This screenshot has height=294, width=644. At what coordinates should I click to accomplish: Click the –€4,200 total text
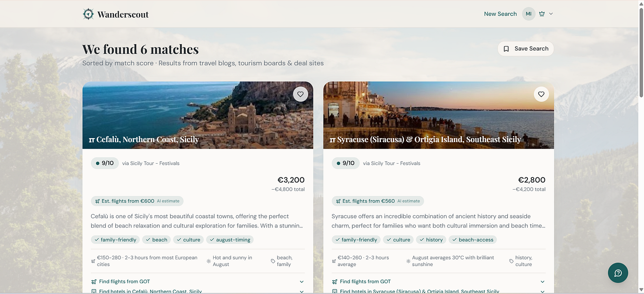[x=529, y=189]
